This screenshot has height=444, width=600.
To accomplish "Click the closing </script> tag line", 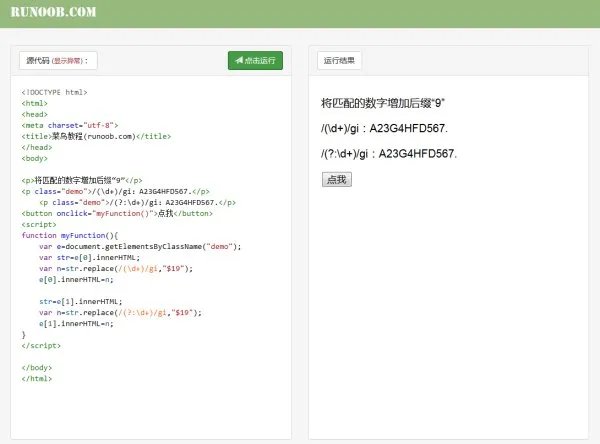I will coord(41,346).
